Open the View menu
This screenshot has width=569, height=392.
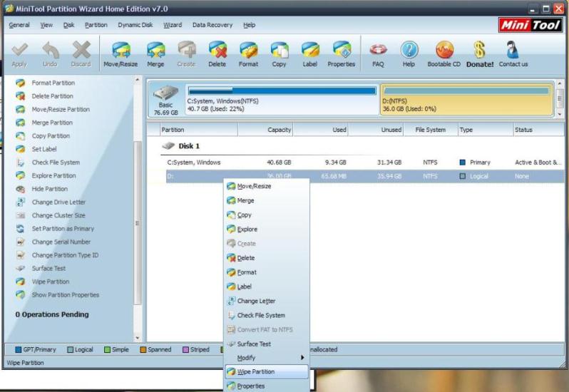(x=46, y=25)
